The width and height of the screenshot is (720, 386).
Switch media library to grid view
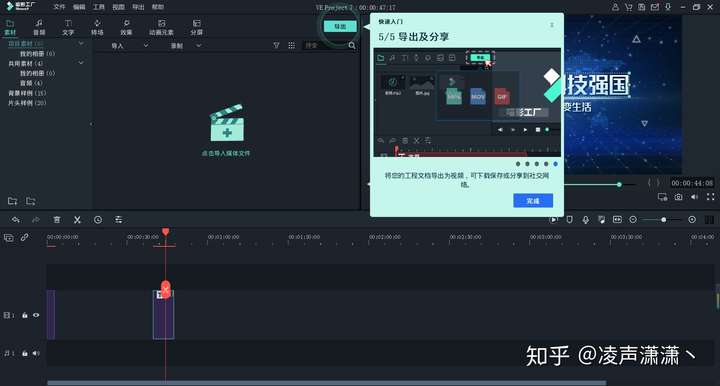point(292,45)
